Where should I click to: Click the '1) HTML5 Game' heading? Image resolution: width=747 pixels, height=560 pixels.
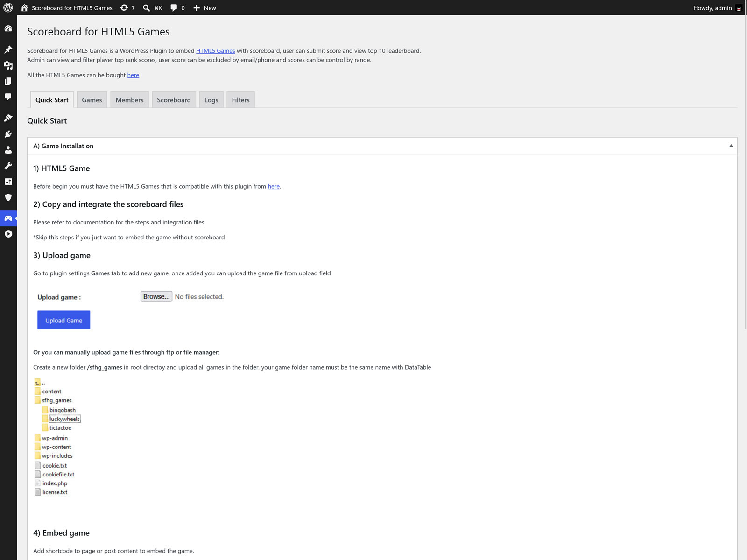62,168
